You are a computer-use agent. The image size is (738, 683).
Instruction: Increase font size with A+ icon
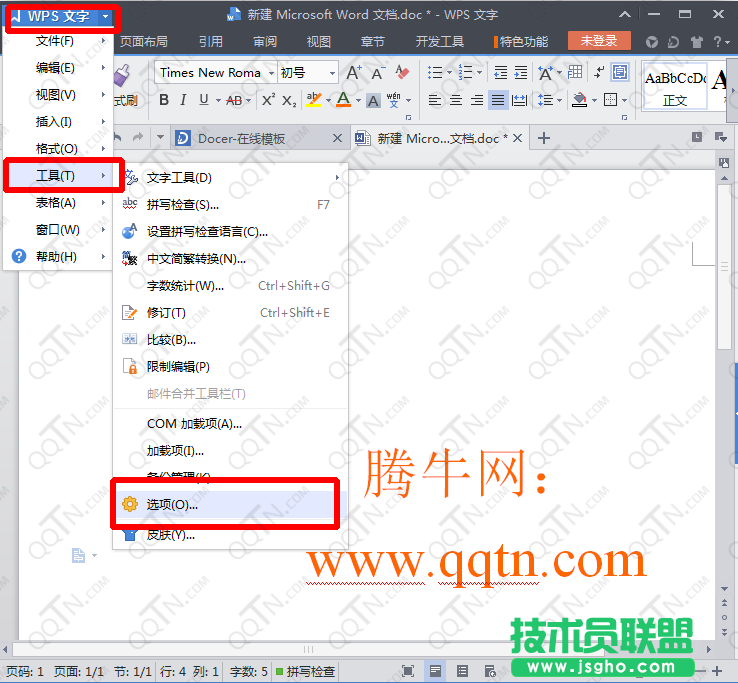[354, 73]
